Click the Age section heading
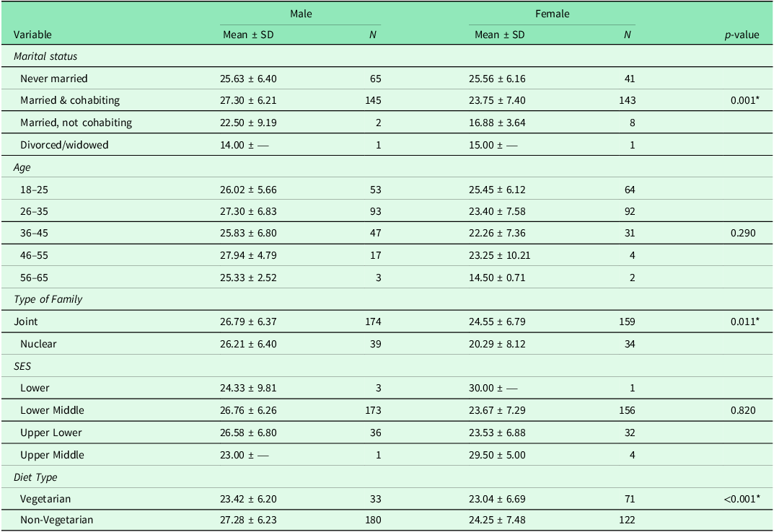Screen dimensions: 774x532 pyautogui.click(x=24, y=167)
